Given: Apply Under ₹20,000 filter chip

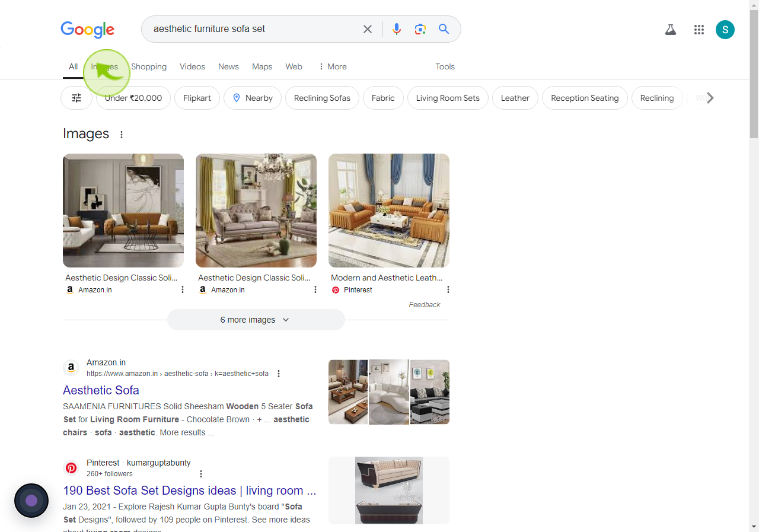Looking at the screenshot, I should [x=133, y=98].
